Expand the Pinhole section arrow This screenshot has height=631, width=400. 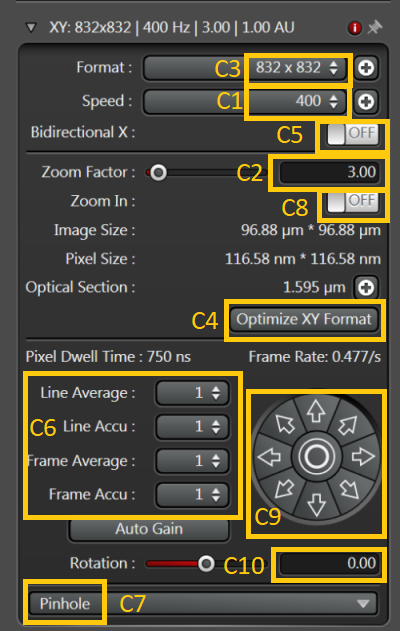click(x=363, y=603)
